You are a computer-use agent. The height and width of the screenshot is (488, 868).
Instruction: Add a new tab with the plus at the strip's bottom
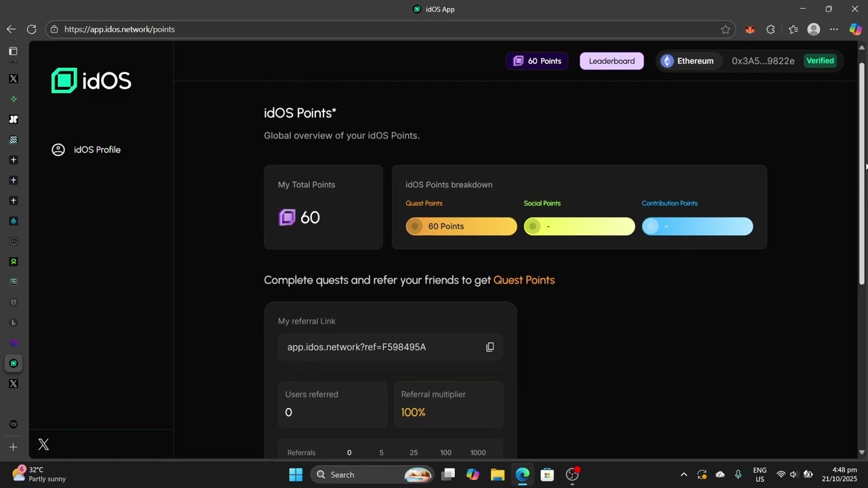click(13, 447)
